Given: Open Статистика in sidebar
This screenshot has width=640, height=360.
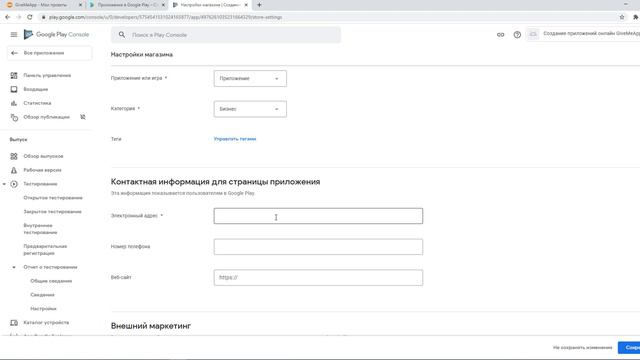Looking at the screenshot, I should pos(37,103).
